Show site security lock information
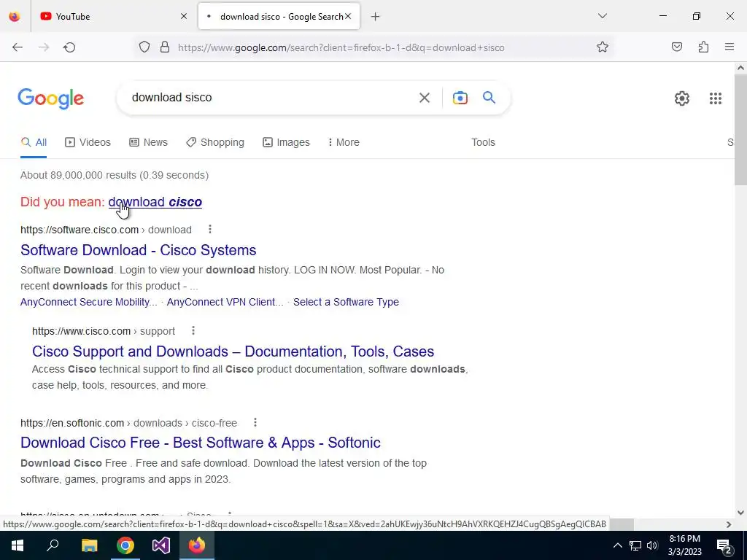Screen dimensions: 747x560 [165, 47]
